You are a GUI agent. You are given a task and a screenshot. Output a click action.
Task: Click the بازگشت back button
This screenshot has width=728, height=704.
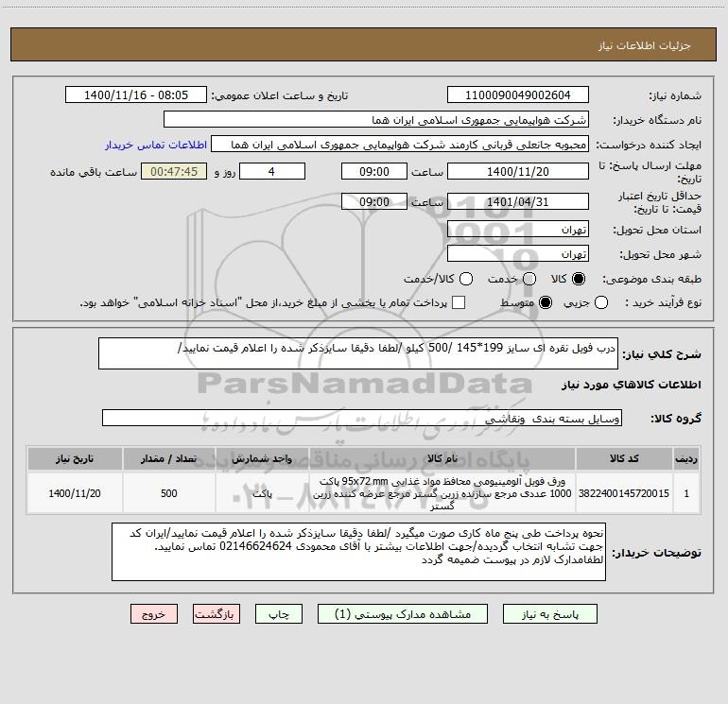click(217, 614)
